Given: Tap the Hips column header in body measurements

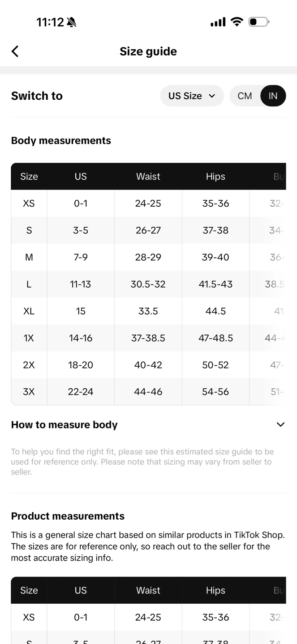Looking at the screenshot, I should coord(215,176).
